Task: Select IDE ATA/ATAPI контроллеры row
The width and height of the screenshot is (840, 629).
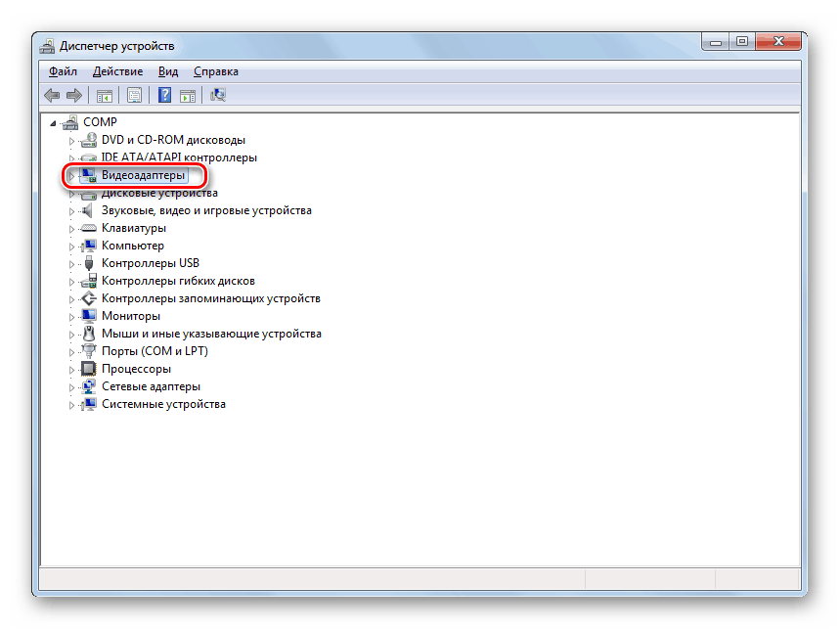Action: (x=179, y=157)
